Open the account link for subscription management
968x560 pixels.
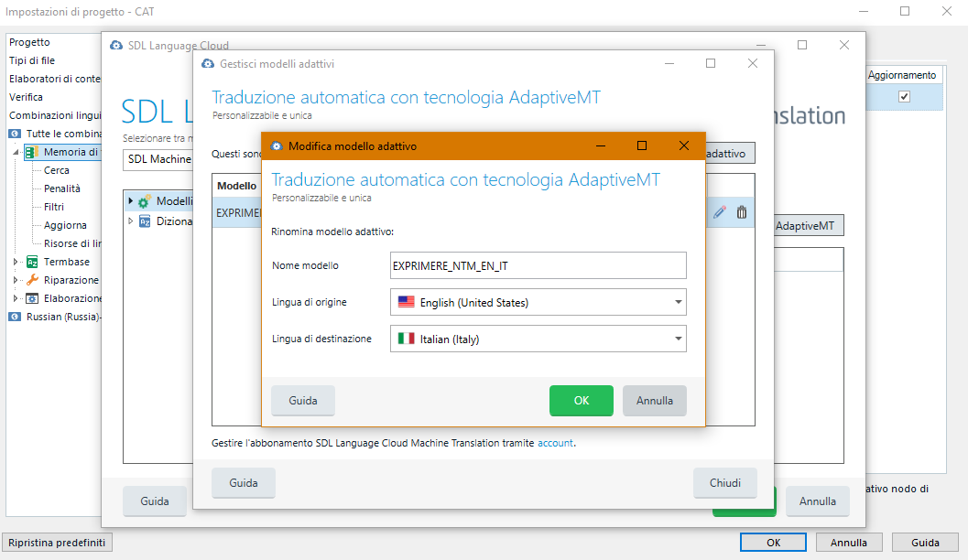[555, 443]
